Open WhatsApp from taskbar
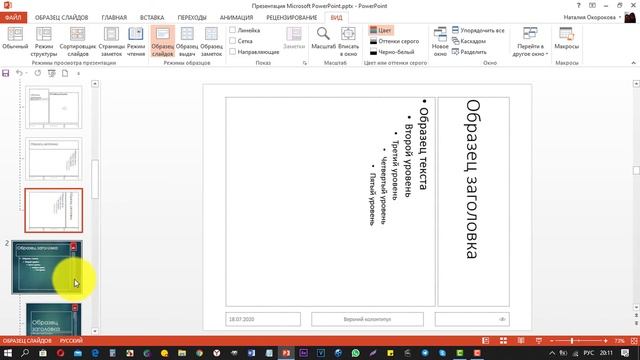Screen dimensions: 640x360 pos(356,353)
